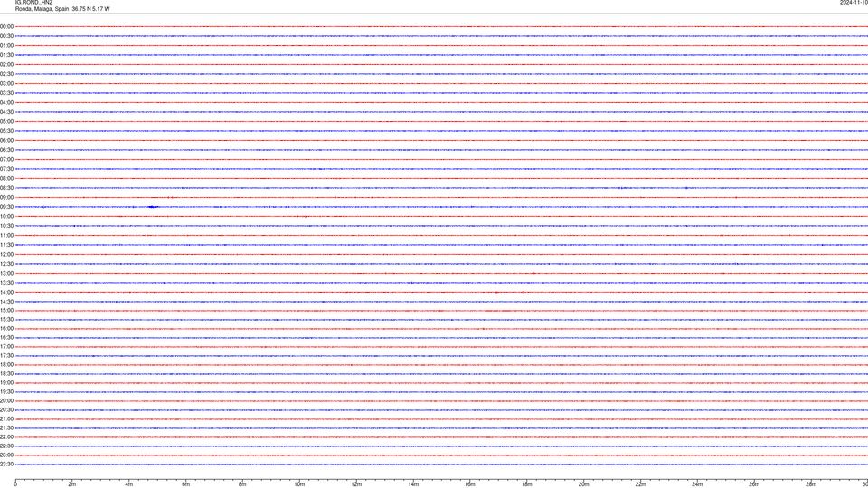Pick the '02:00' row label
The image size is (868, 488).
(6, 65)
